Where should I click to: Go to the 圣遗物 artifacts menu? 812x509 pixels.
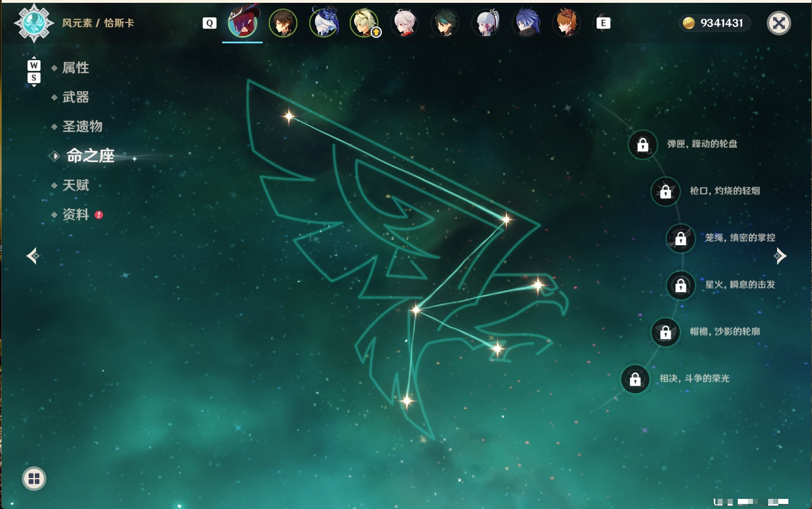pos(82,127)
